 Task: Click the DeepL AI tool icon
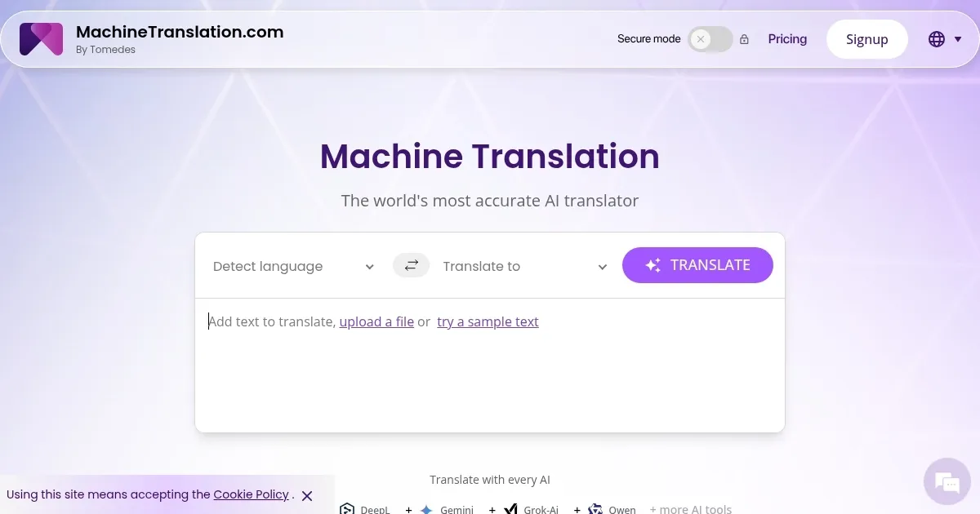[x=347, y=509]
